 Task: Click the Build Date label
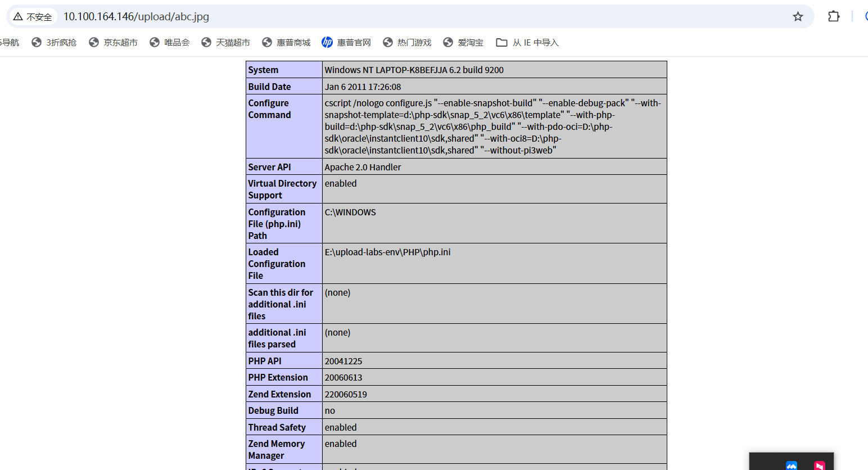(x=269, y=87)
